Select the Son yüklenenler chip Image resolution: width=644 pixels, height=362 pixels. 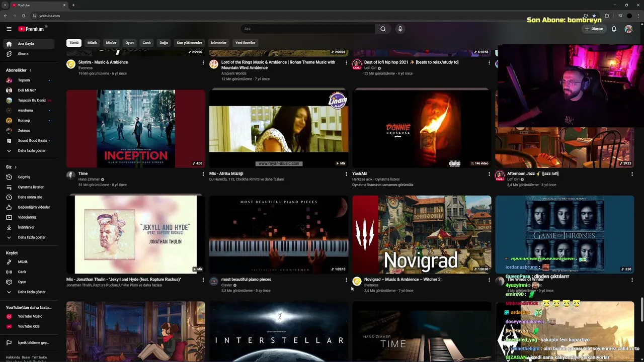click(189, 43)
